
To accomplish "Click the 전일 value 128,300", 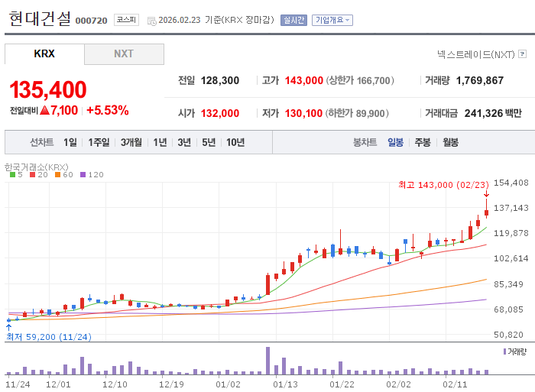I will (x=220, y=80).
